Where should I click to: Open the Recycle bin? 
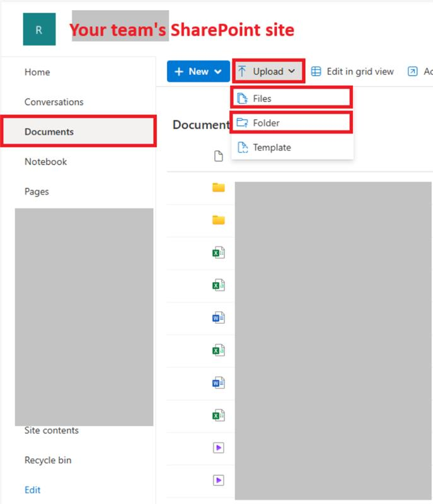tap(48, 461)
